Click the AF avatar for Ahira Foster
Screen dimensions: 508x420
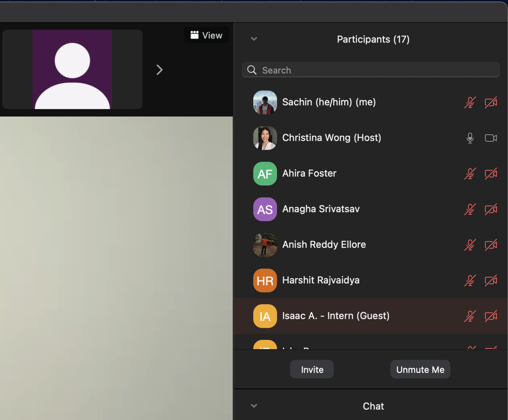point(265,174)
